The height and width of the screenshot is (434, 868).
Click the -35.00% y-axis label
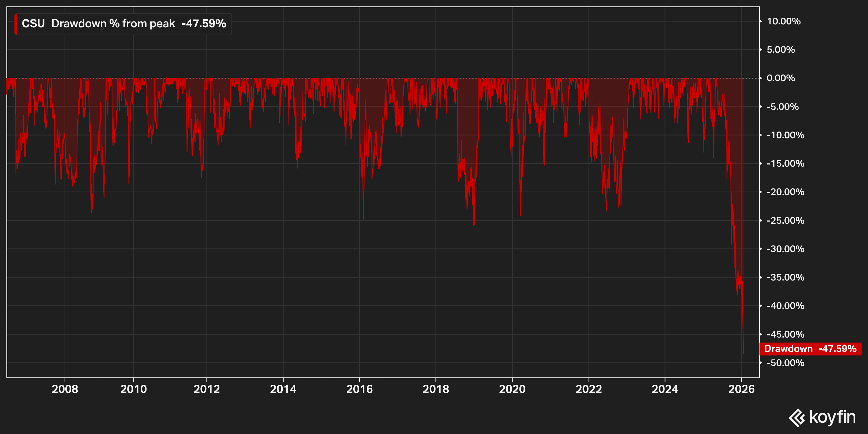click(785, 277)
